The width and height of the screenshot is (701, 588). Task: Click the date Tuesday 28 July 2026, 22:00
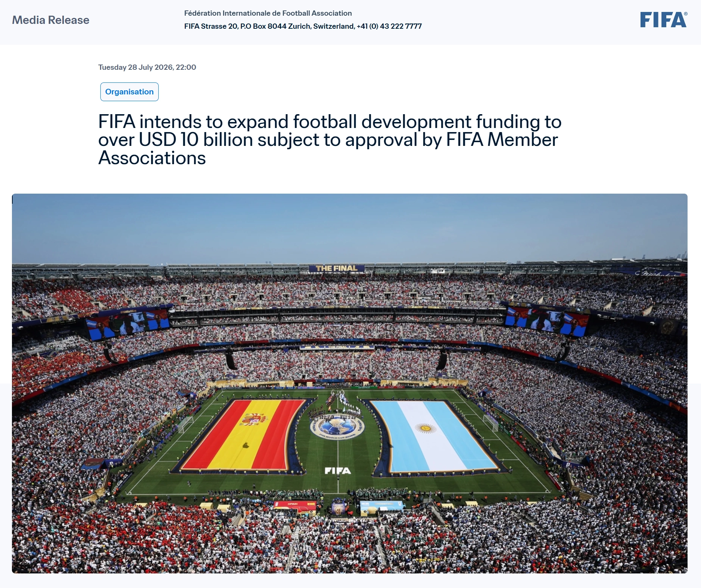147,67
